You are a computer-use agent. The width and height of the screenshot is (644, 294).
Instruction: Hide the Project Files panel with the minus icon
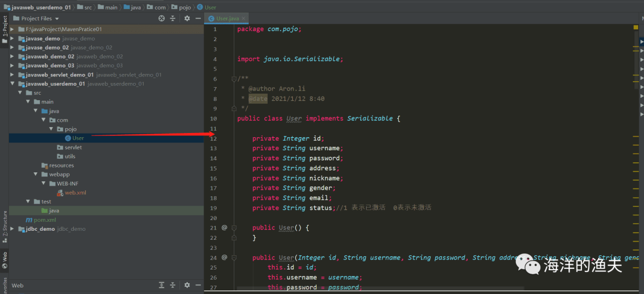tap(198, 18)
